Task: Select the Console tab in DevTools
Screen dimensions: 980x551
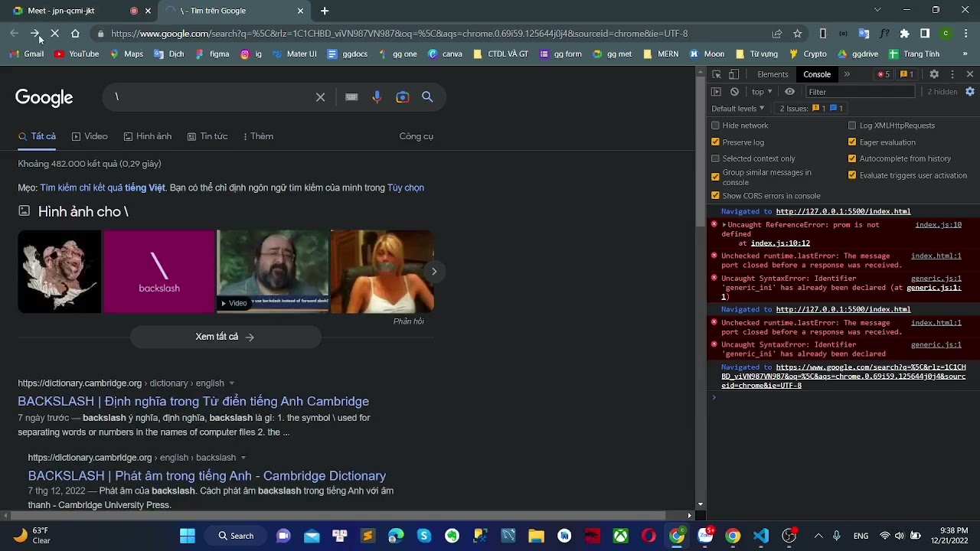Action: (817, 74)
